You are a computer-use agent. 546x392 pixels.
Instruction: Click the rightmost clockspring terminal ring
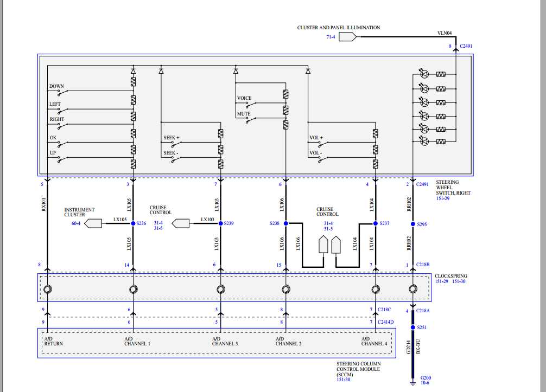click(x=413, y=289)
